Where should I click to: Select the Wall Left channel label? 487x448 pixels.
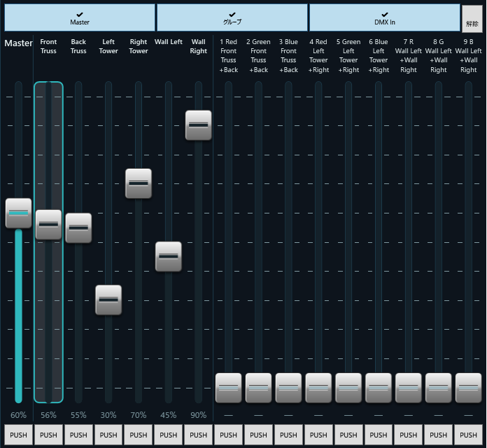(x=169, y=41)
